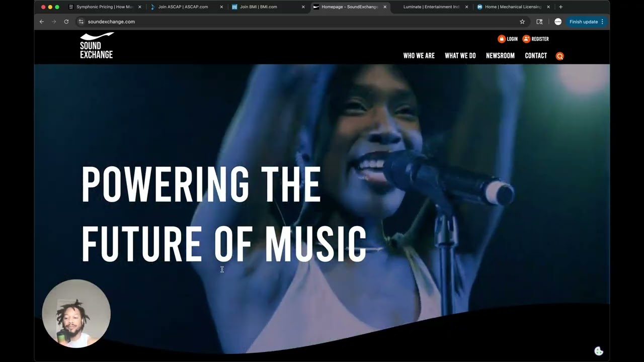Click the Finish update button
Image resolution: width=644 pixels, height=362 pixels.
click(586, 22)
